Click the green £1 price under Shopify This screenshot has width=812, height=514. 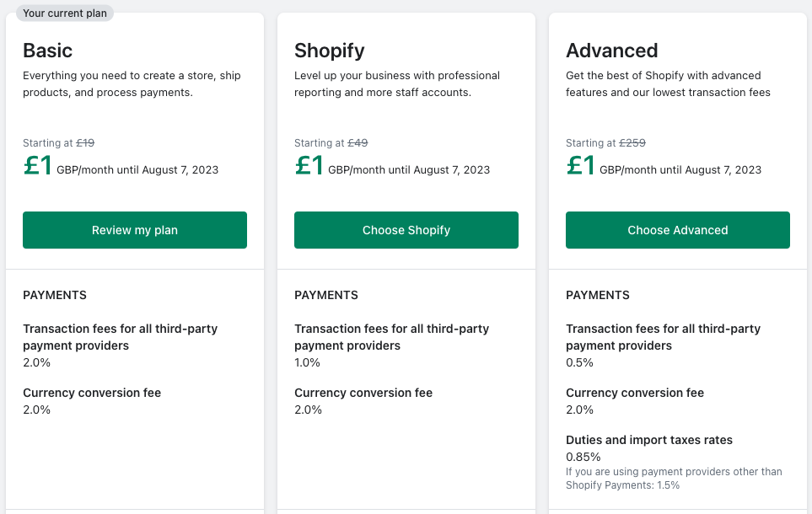pyautogui.click(x=309, y=166)
